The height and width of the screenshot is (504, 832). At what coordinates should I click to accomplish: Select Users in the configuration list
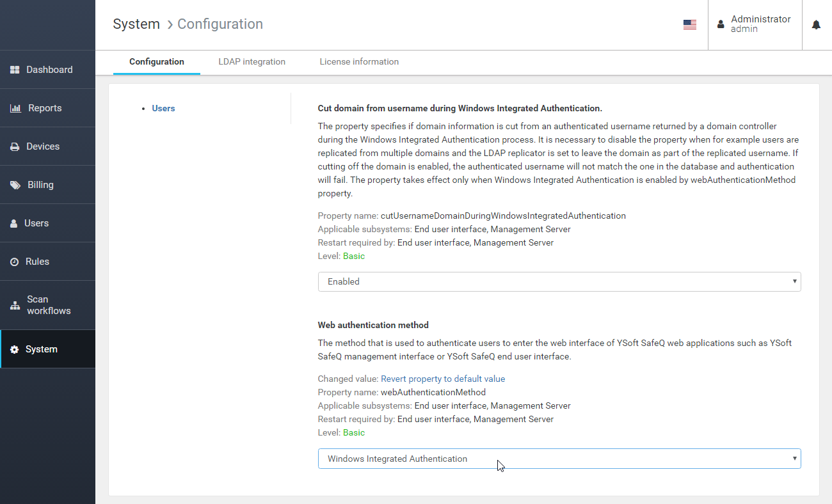[x=163, y=108]
